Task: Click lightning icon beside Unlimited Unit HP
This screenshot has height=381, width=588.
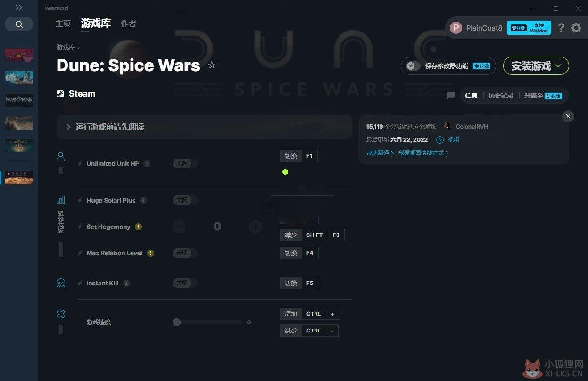Action: [x=80, y=163]
